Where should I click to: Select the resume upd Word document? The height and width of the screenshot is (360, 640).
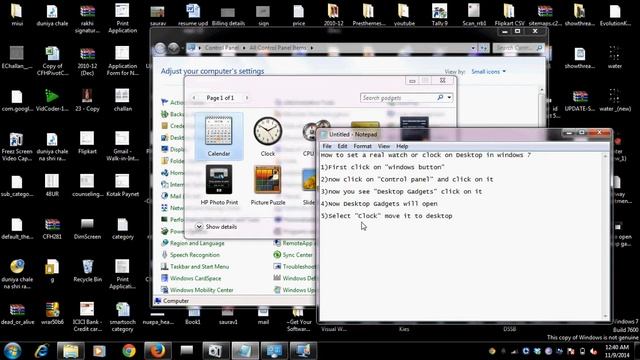193,15
